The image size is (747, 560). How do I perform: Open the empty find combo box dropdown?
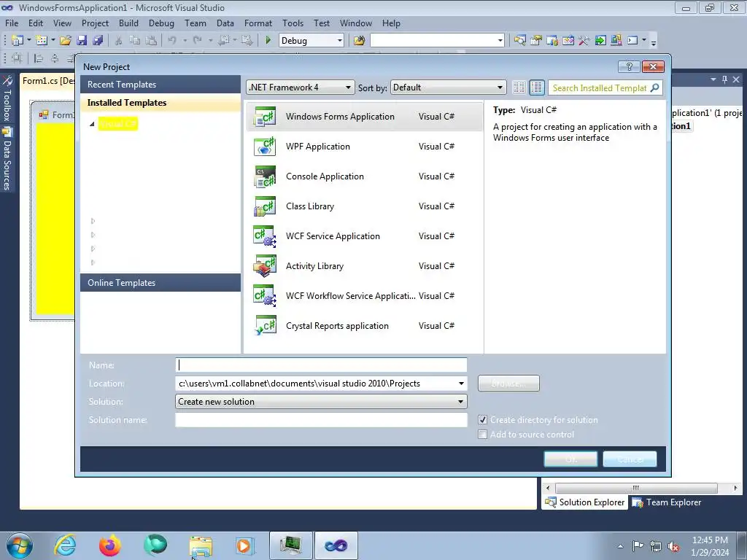[x=500, y=41]
